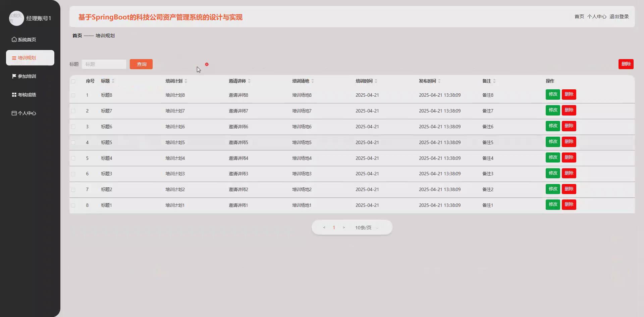Click 修改 for row 标题4
This screenshot has height=317, width=644.
click(x=553, y=157)
